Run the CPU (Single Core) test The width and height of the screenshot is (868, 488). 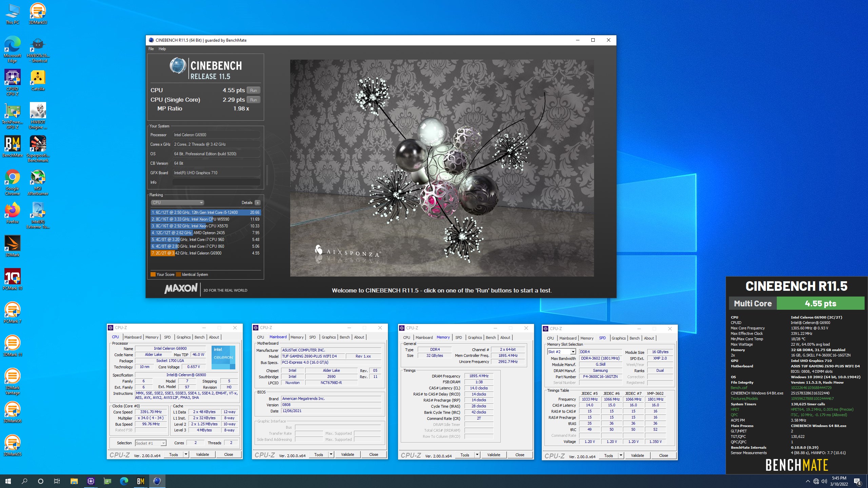[253, 100]
